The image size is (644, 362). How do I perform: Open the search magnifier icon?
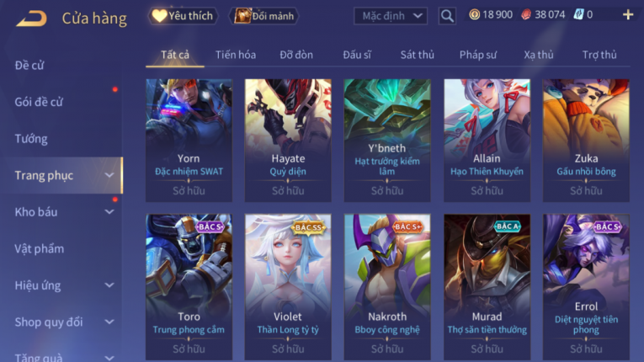[447, 16]
